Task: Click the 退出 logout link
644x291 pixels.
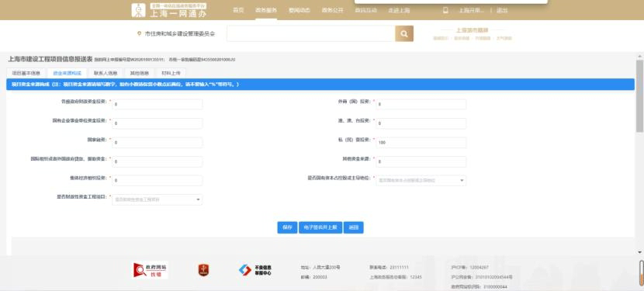Action: coord(502,10)
